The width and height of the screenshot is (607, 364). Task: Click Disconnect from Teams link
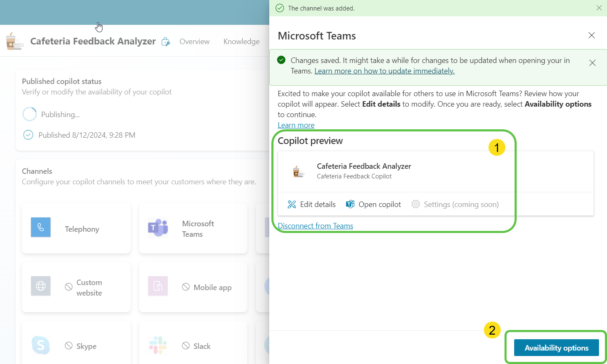(315, 226)
